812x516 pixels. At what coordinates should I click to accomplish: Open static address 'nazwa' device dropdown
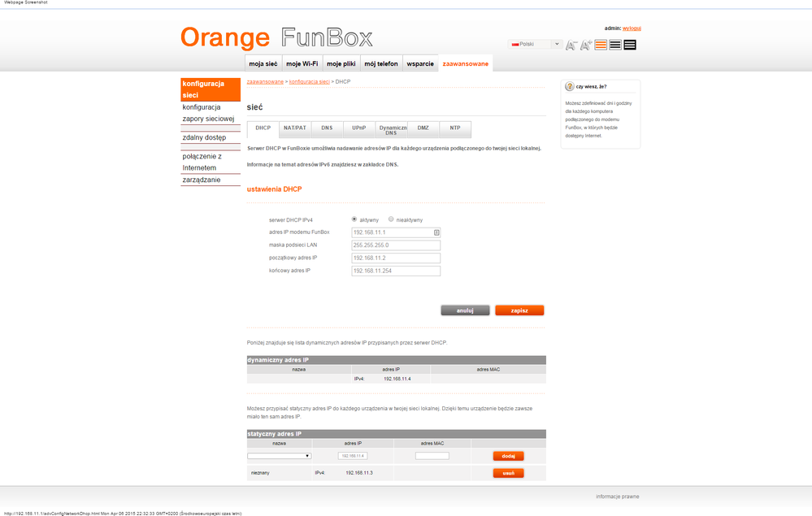point(279,456)
